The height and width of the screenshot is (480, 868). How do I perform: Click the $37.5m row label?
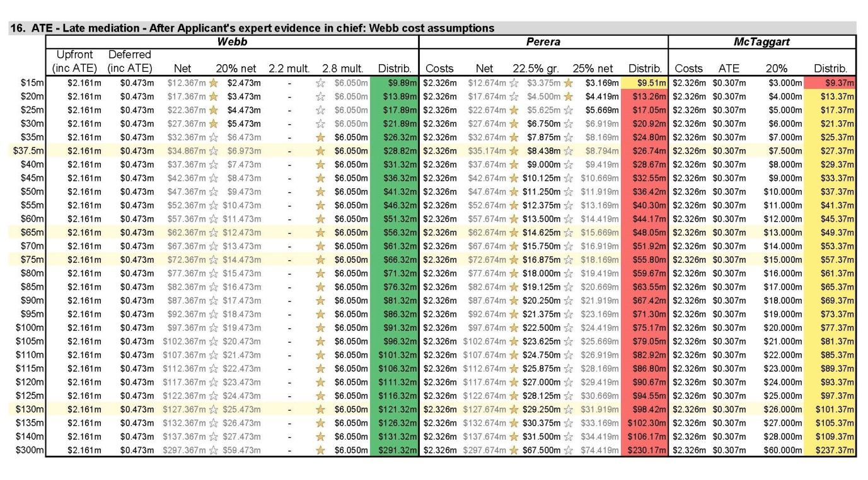[x=28, y=151]
